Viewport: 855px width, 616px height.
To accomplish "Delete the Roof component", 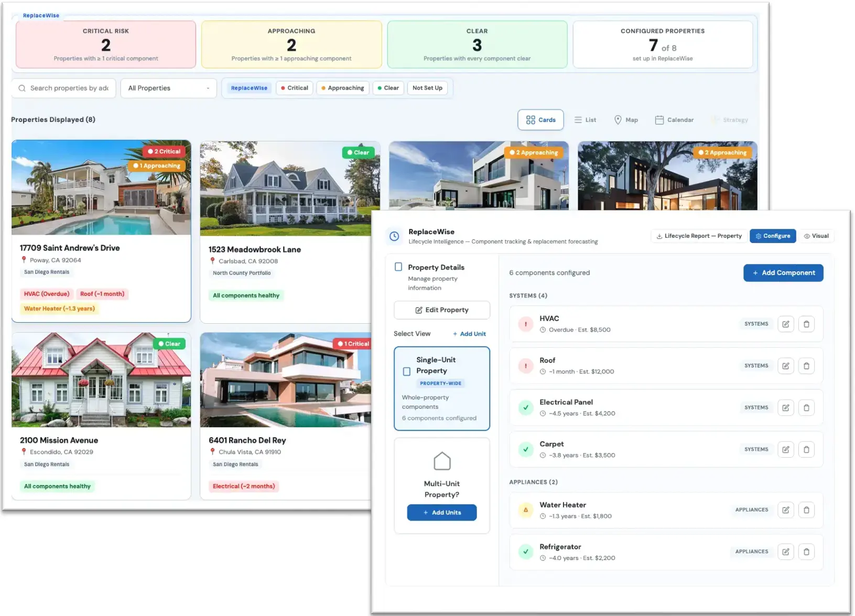I will pos(806,366).
